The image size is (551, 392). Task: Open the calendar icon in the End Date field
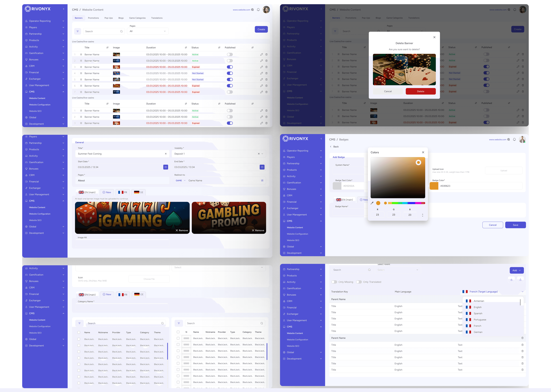[262, 167]
